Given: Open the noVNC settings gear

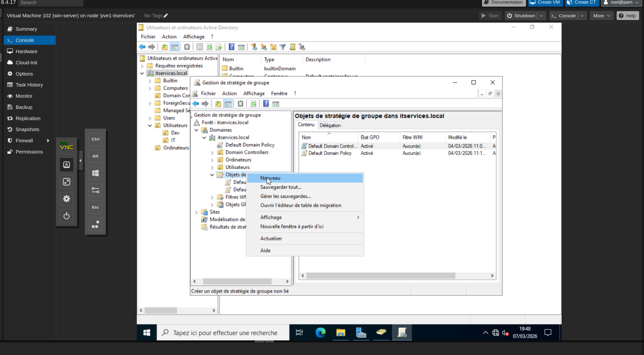Looking at the screenshot, I should point(66,199).
